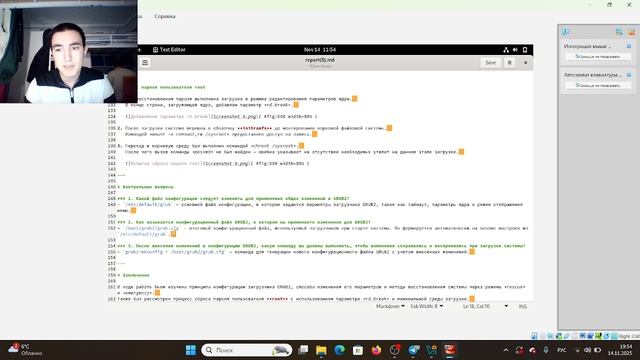Expand the hidden system tray icons chevron
This screenshot has height=360, width=640.
click(506, 350)
